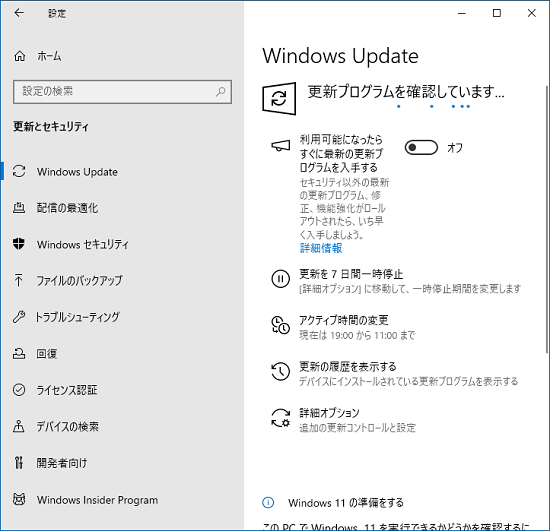
Task: Click the Windows Update sync icon in sidebar
Action: point(19,172)
